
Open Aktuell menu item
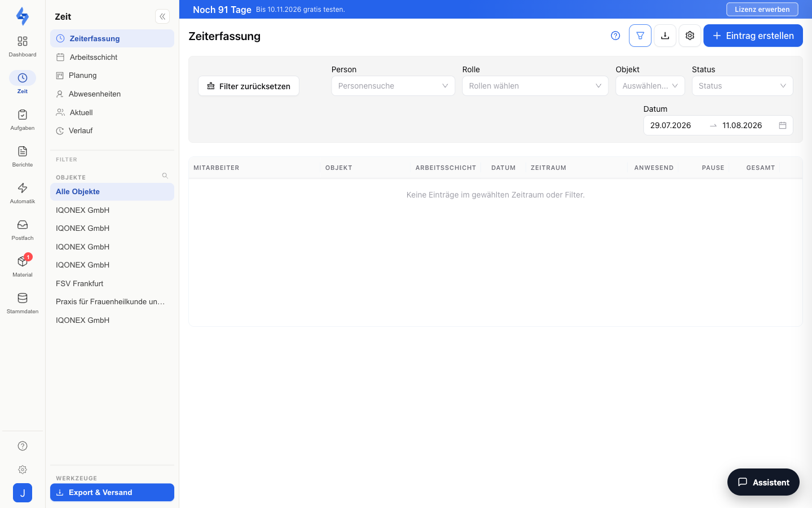pyautogui.click(x=112, y=112)
